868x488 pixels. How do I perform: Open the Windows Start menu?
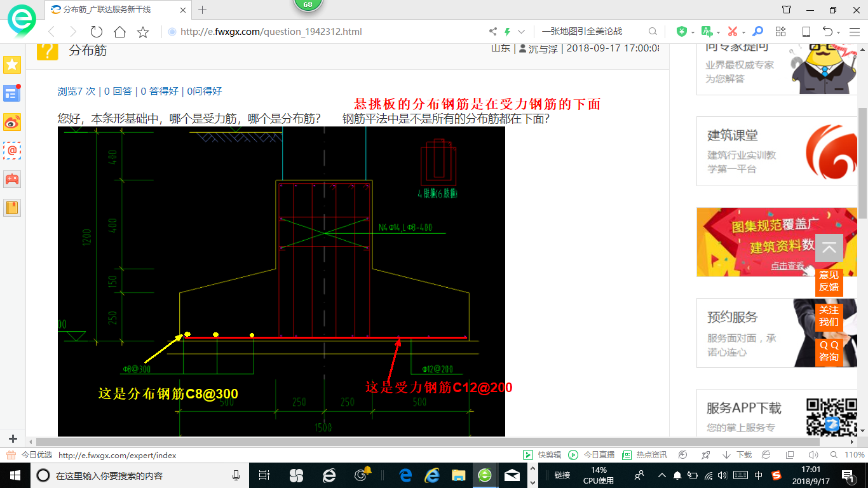coord(15,475)
